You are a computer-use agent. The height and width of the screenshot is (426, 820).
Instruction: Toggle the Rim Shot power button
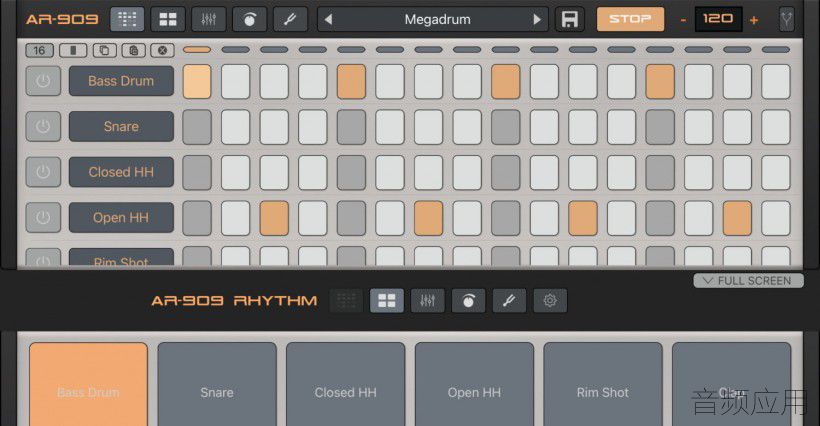[43, 259]
